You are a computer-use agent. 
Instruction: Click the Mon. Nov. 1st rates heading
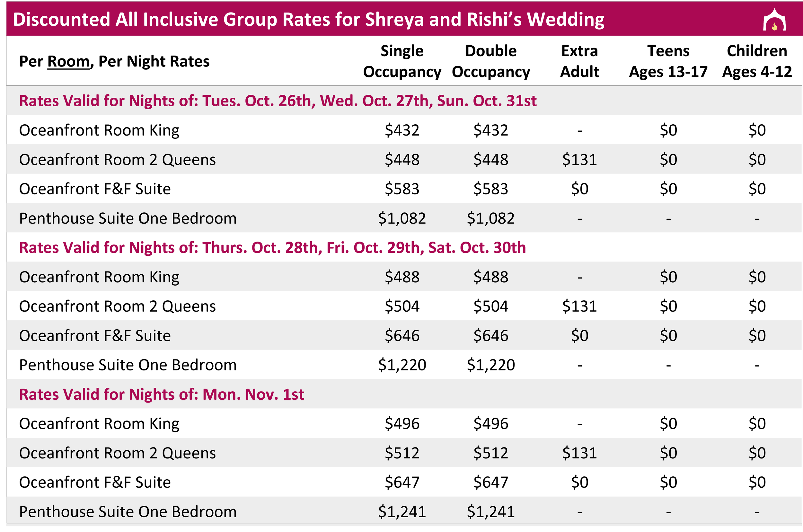[162, 395]
